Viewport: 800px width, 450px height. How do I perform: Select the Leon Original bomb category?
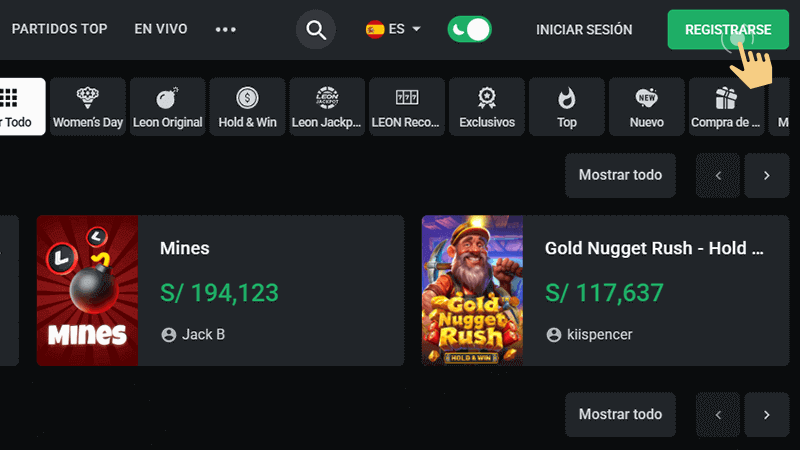pyautogui.click(x=167, y=107)
